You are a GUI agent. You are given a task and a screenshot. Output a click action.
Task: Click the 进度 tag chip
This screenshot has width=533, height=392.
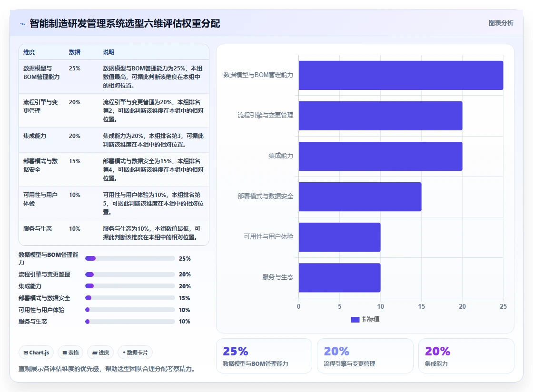coord(100,353)
